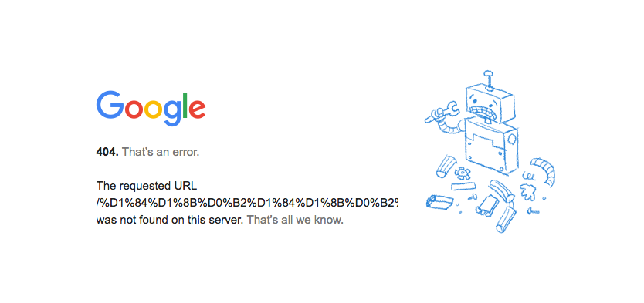The image size is (644, 303).
Task: Click the round knob on torso side
Action: tap(512, 140)
